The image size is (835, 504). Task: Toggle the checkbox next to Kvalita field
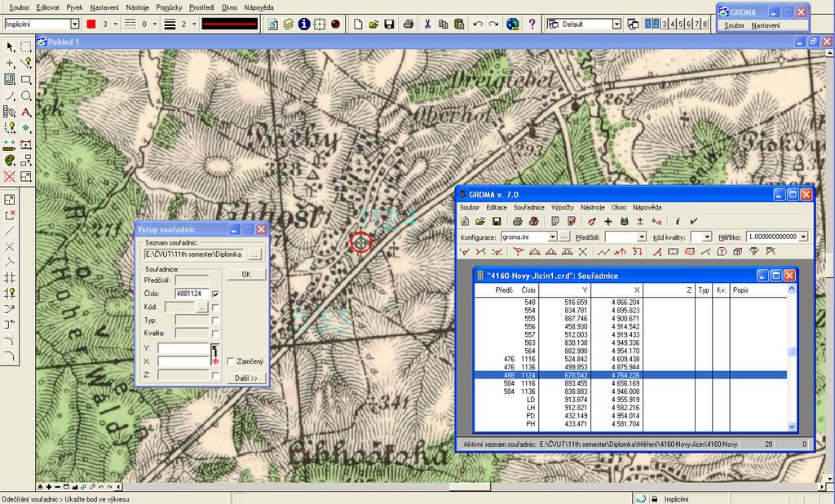coord(215,334)
